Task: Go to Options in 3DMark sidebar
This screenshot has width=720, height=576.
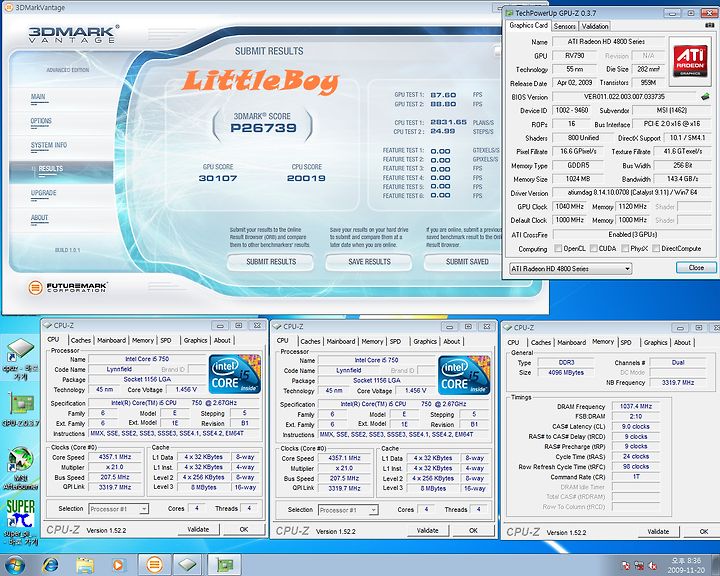Action: point(41,121)
